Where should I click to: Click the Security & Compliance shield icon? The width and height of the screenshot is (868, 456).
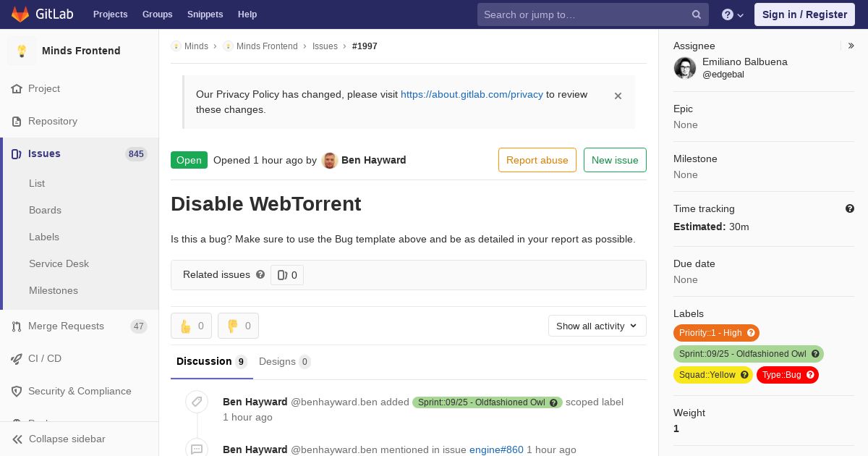(x=17, y=391)
